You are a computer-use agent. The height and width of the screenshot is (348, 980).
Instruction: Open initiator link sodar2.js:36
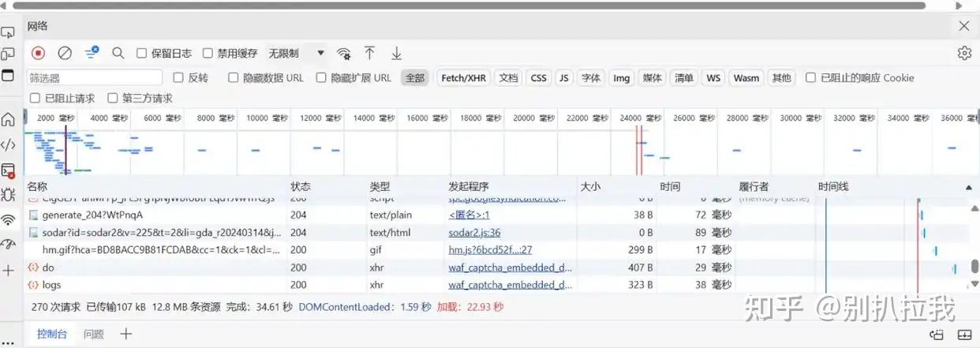474,233
